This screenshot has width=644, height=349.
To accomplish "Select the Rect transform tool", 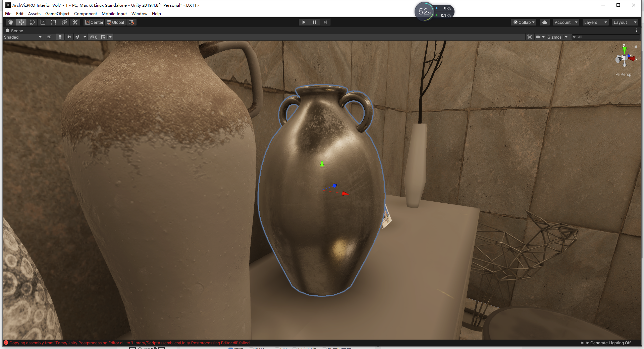I will coord(54,22).
